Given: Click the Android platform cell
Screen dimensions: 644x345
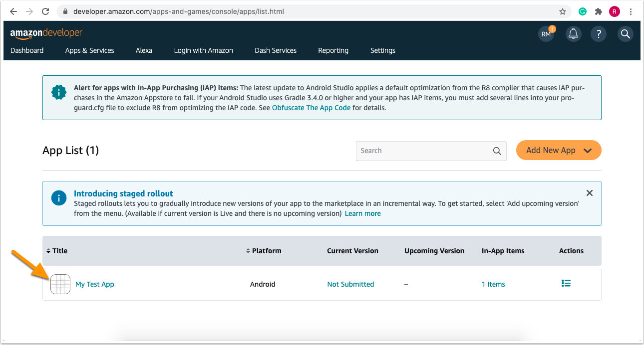Looking at the screenshot, I should coord(263,284).
